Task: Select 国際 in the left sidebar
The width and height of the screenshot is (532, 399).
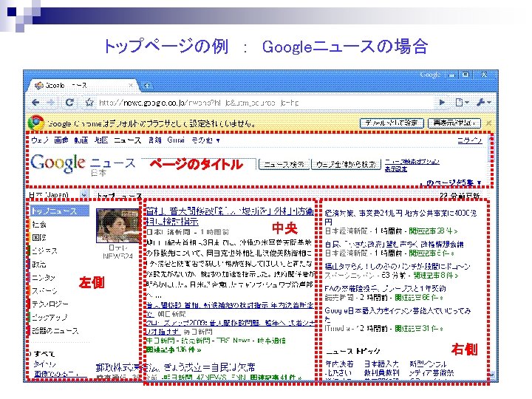Action: [39, 237]
